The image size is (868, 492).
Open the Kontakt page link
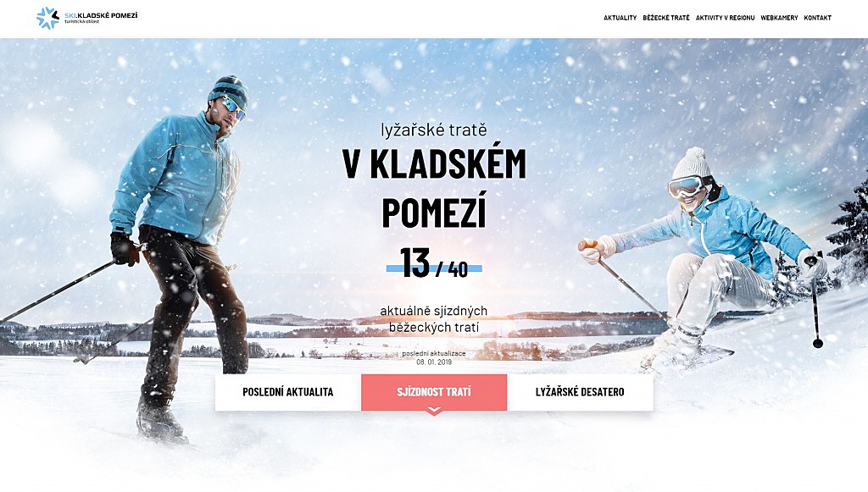(x=817, y=18)
